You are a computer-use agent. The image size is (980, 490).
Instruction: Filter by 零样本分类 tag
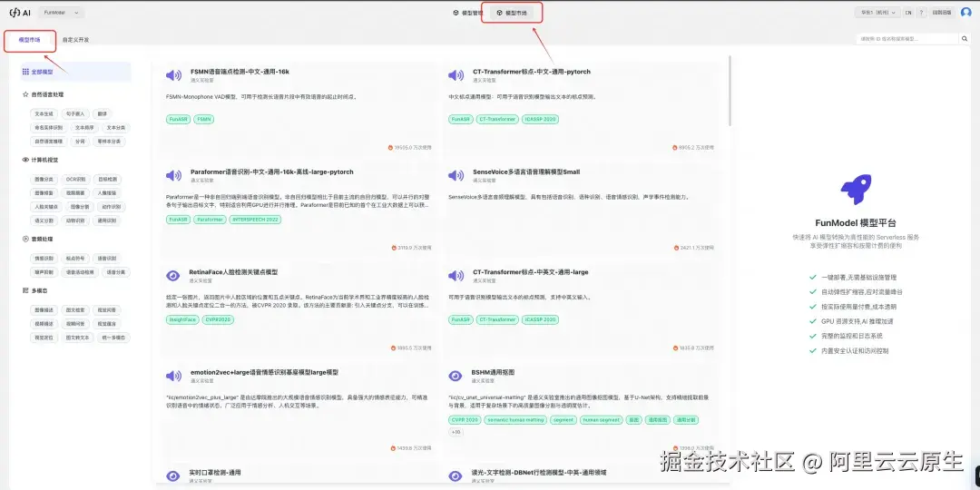[x=110, y=142]
